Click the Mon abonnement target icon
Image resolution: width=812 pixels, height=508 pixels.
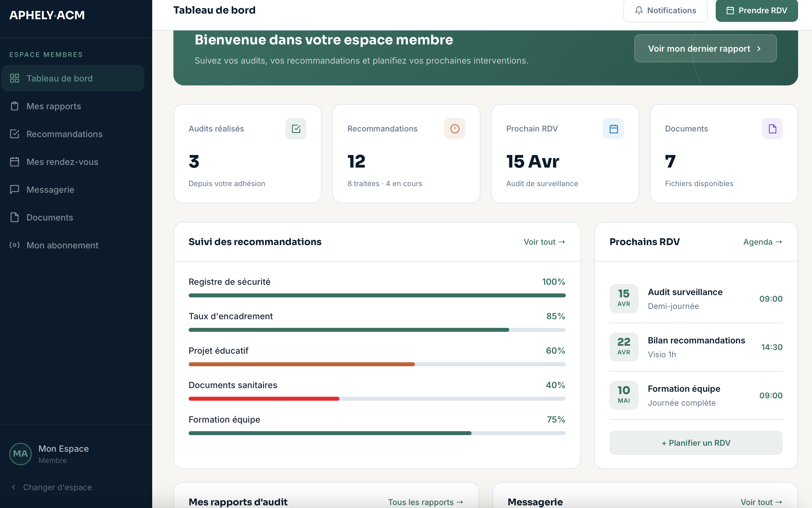(x=15, y=245)
